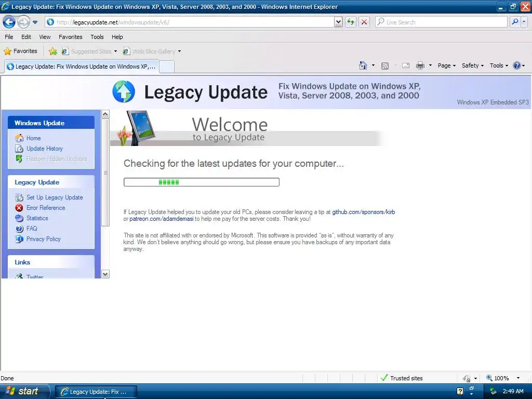Open the Safety command bar menu
The image size is (532, 399).
472,65
